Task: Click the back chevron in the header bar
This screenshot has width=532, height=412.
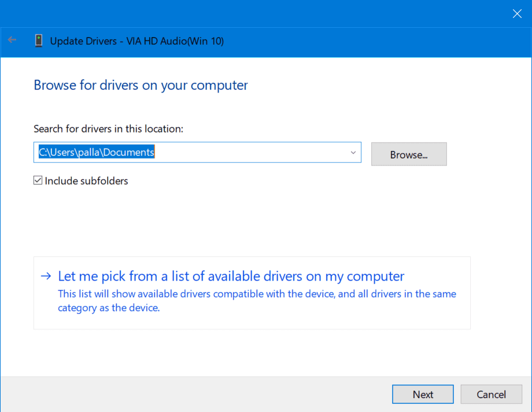Action: (x=12, y=39)
